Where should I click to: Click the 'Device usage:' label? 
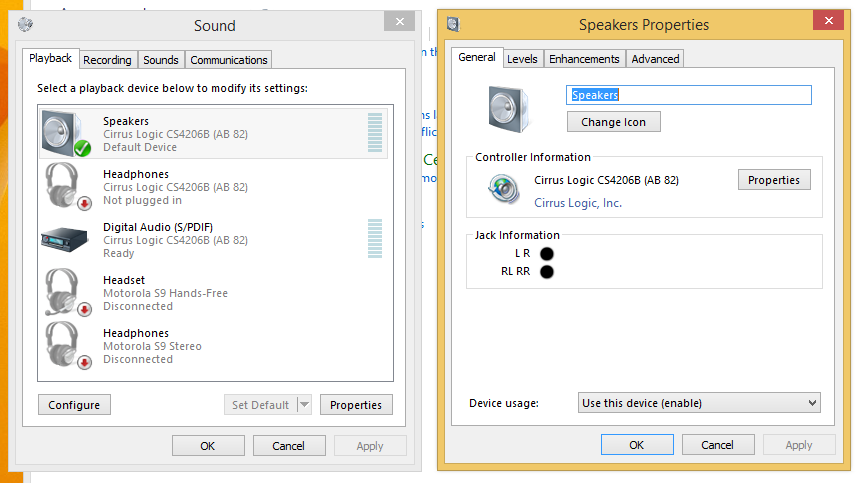click(x=504, y=403)
